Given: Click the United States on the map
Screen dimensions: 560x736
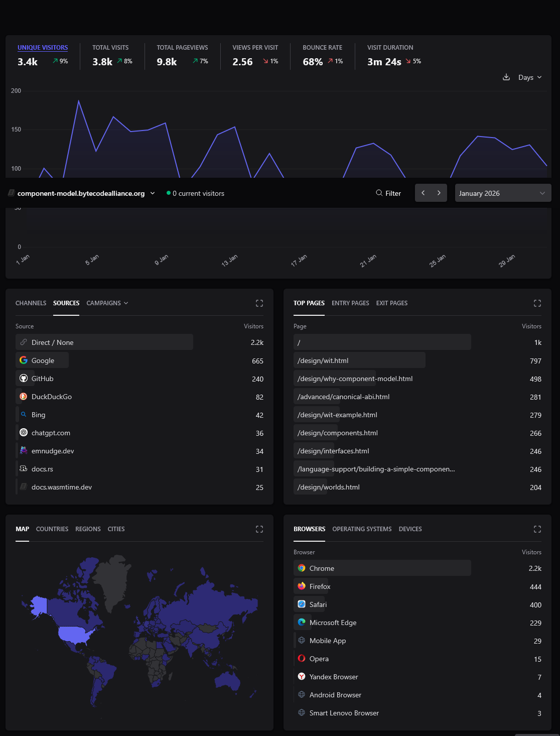Looking at the screenshot, I should click(x=75, y=634).
